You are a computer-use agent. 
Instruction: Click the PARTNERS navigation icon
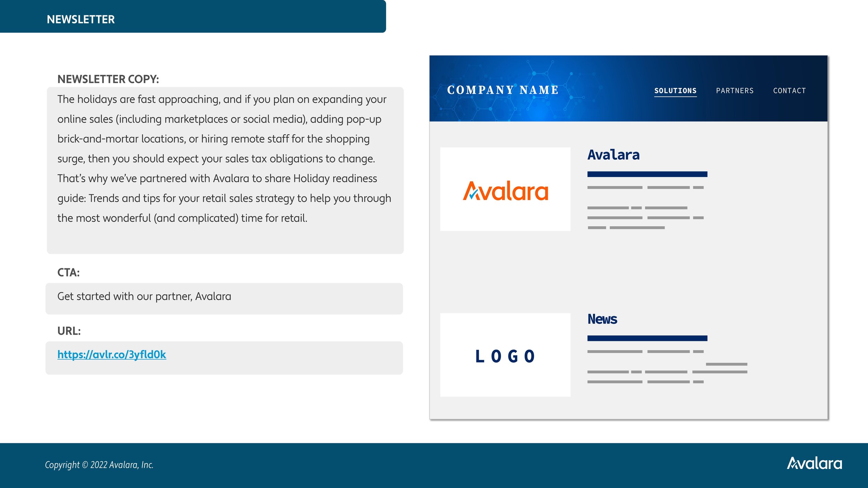[735, 90]
